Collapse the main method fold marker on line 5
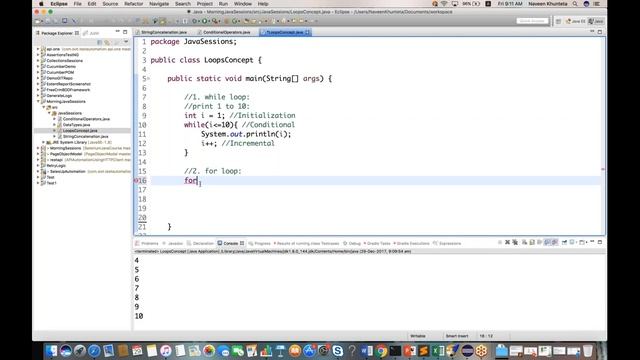 point(149,78)
